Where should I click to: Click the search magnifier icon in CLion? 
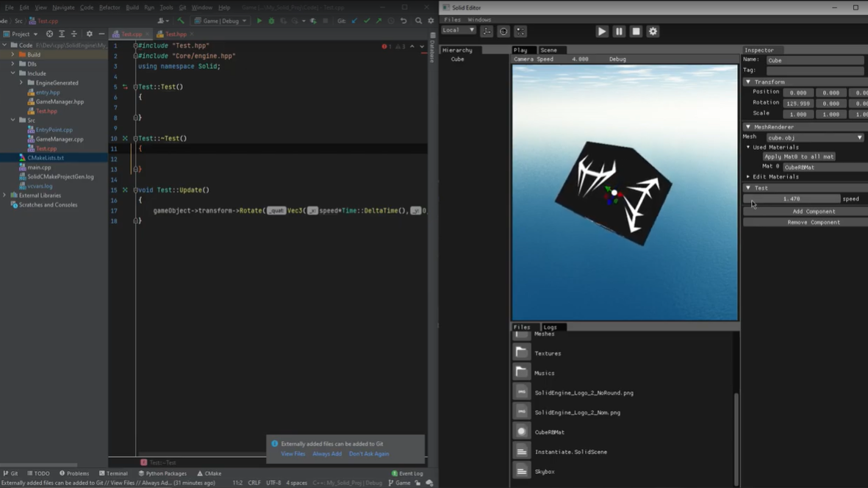418,21
